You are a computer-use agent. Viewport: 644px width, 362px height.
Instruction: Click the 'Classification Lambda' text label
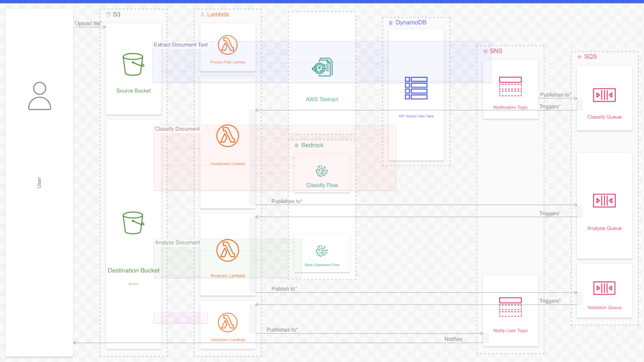coord(227,164)
